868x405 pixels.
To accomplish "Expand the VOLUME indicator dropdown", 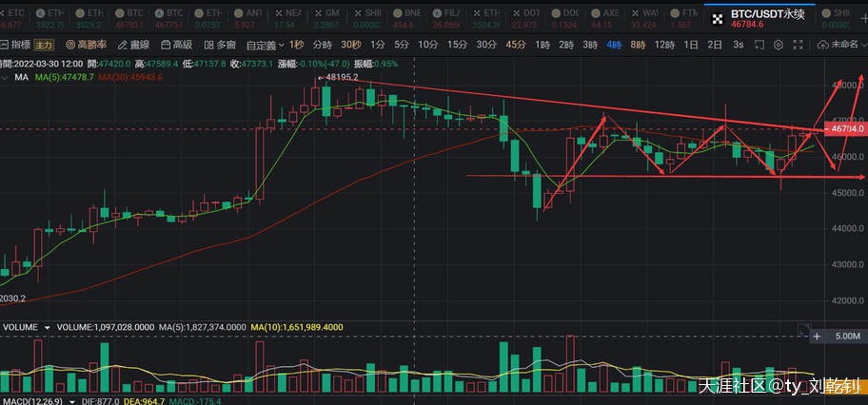I will tap(46, 327).
